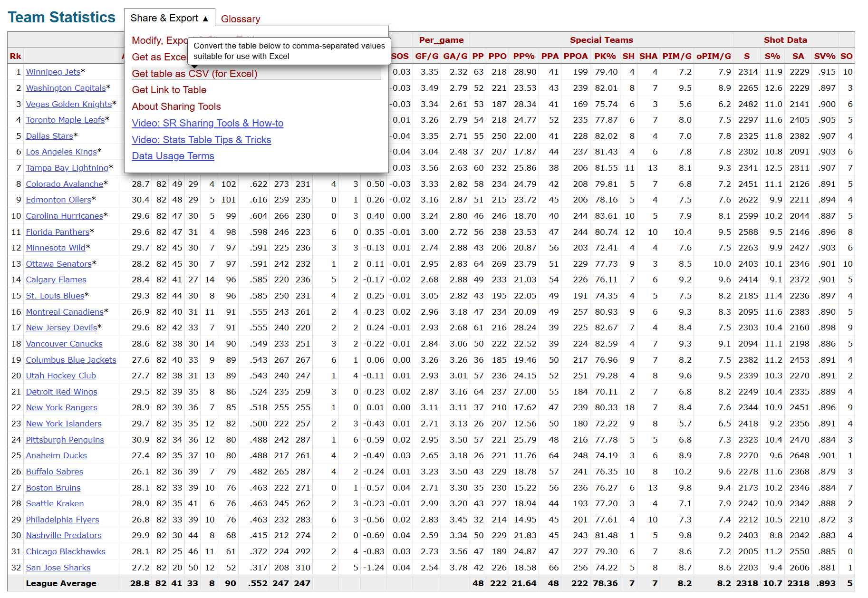Sort by SV% column header
Screen dimensions: 868x598
tap(824, 56)
